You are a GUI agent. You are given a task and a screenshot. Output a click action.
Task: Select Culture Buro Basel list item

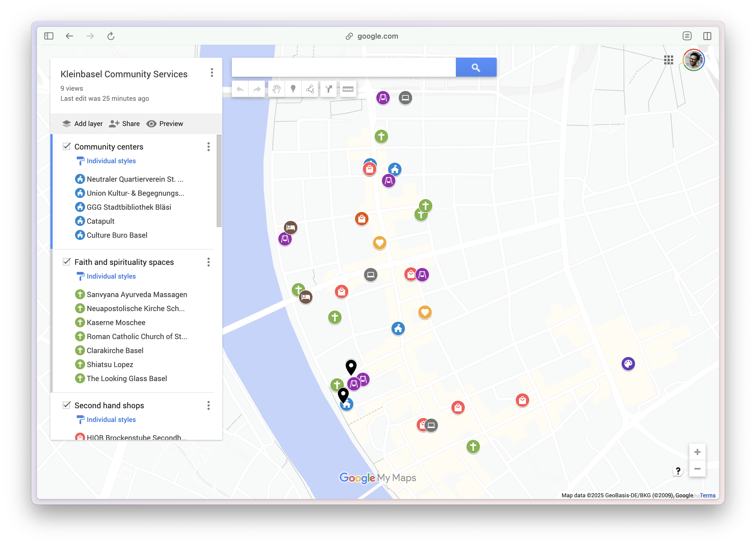point(117,235)
